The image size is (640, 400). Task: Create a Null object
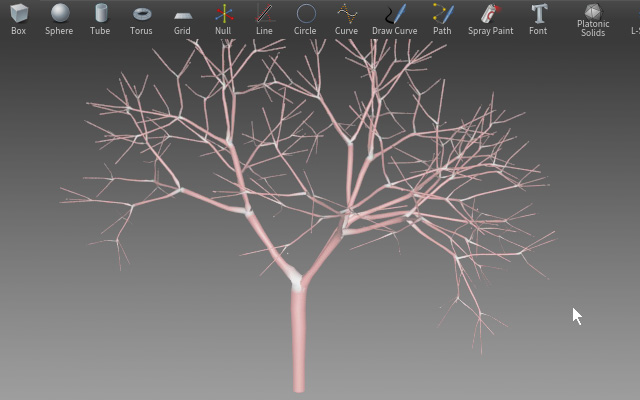click(x=223, y=19)
